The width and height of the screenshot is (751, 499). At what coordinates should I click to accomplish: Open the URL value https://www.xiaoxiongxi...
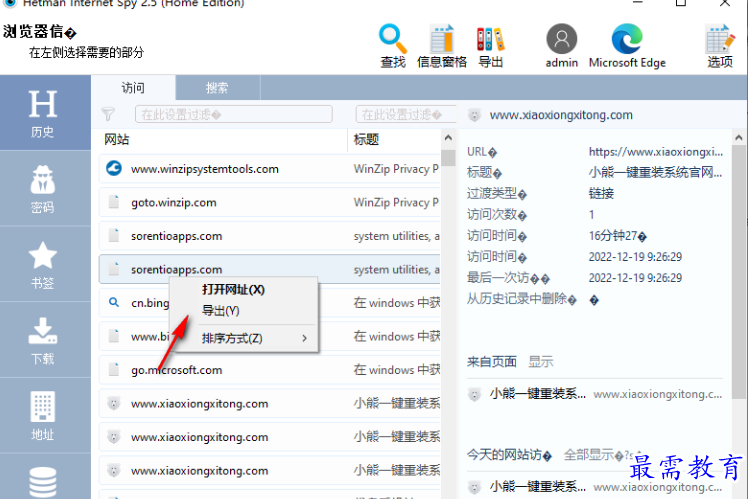[x=656, y=152]
